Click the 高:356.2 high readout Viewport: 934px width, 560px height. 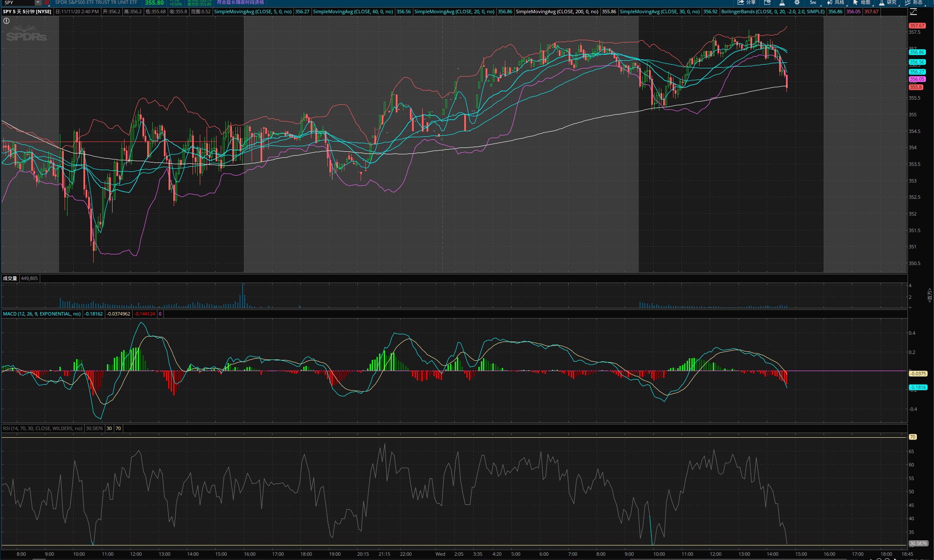point(133,12)
